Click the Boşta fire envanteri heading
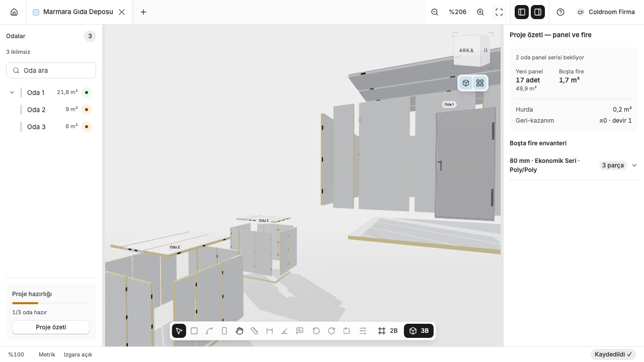The width and height of the screenshot is (644, 362). [x=538, y=143]
